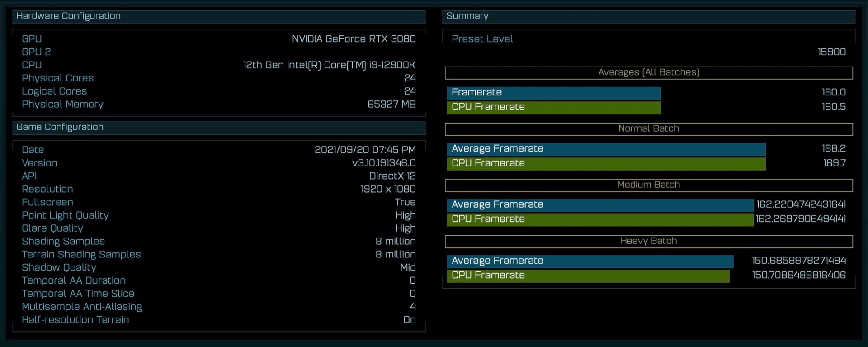Viewport: 868px width, 347px height.
Task: Select the Averages (All Batches) heading
Action: 648,72
